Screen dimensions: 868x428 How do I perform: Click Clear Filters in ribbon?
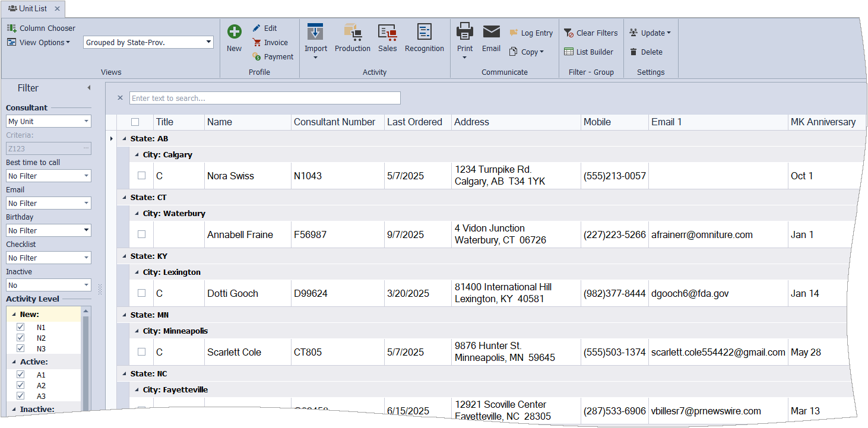(x=591, y=33)
